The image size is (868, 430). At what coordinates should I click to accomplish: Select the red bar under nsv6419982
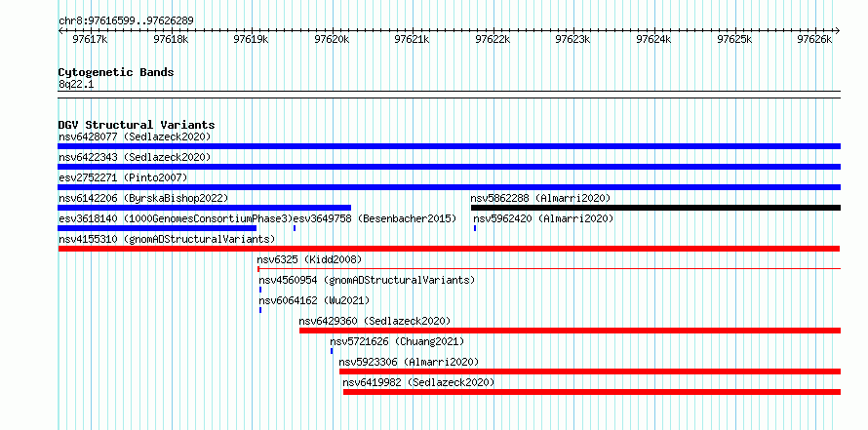click(x=592, y=392)
